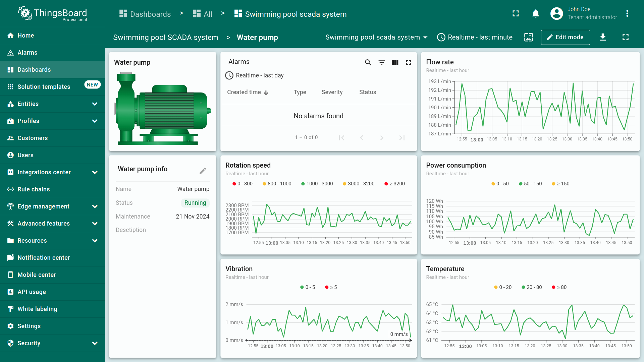Screen dimensions: 644x362
Task: Expand the Entities sidebar section
Action: tap(95, 104)
